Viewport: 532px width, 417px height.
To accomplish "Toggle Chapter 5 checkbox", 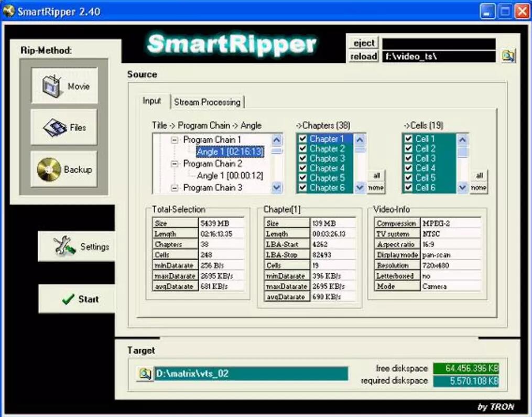I will coord(302,178).
